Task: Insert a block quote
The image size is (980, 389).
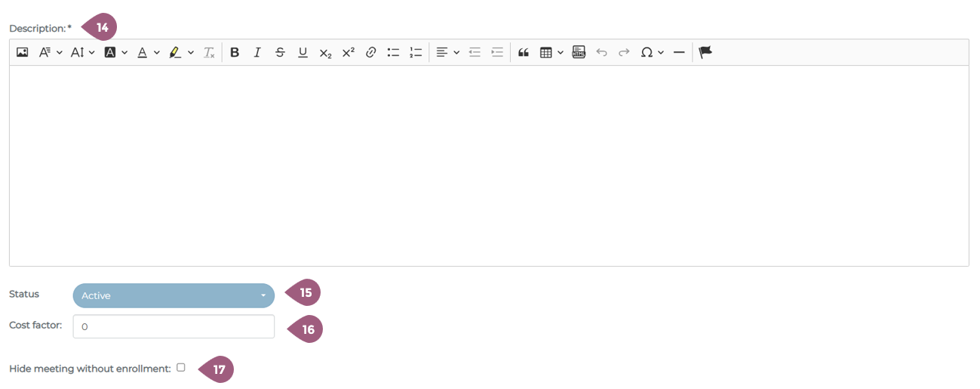Action: 523,52
